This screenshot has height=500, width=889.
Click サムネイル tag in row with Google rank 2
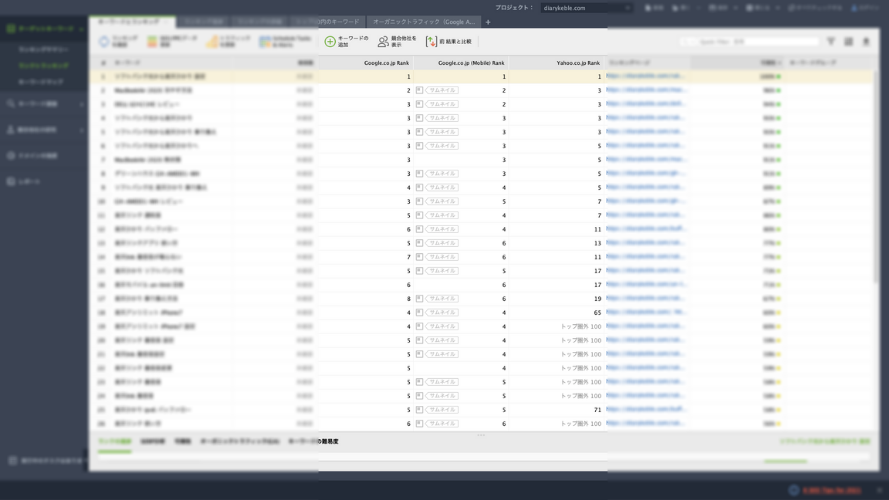pyautogui.click(x=442, y=90)
